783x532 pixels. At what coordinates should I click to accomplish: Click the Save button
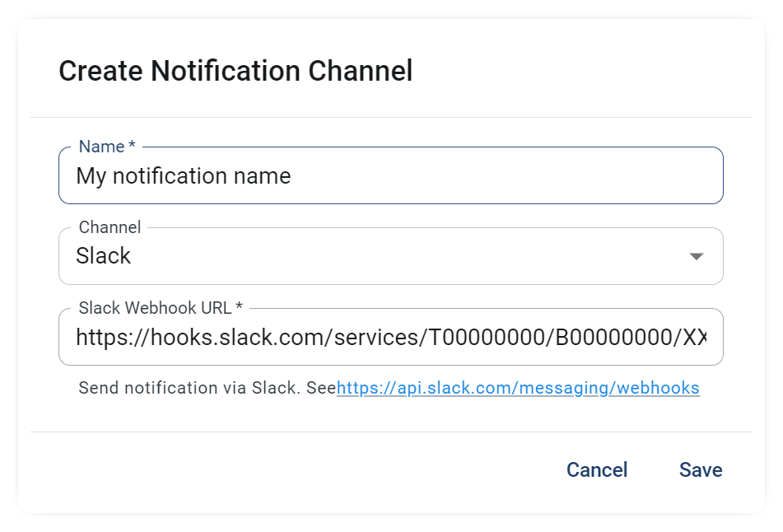[x=700, y=469]
